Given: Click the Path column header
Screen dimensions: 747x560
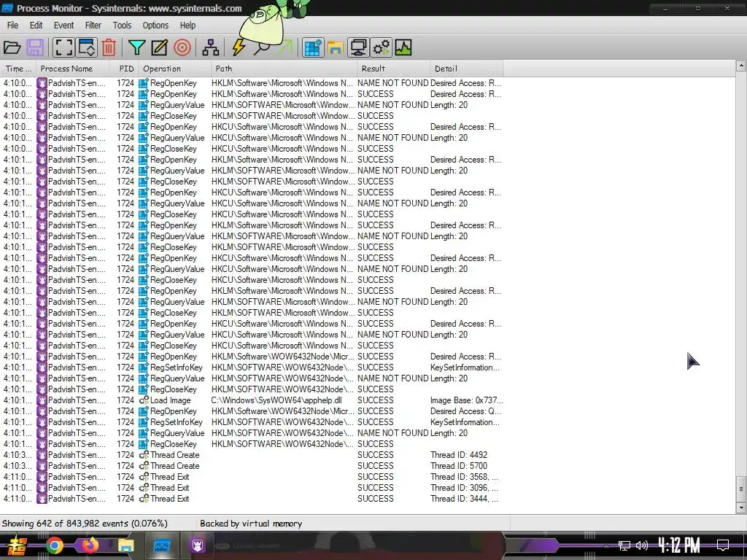Looking at the screenshot, I should point(284,69).
